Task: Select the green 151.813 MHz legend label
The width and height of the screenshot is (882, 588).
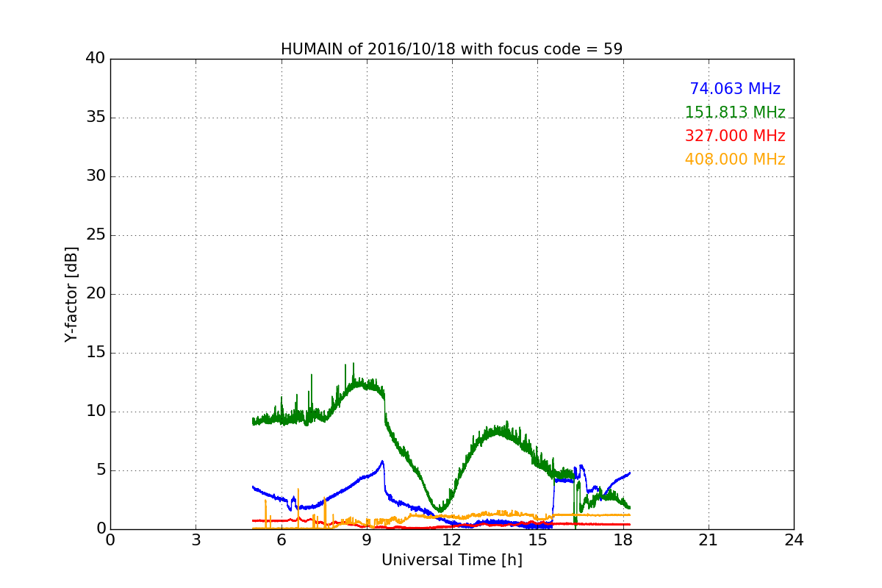Action: 735,112
